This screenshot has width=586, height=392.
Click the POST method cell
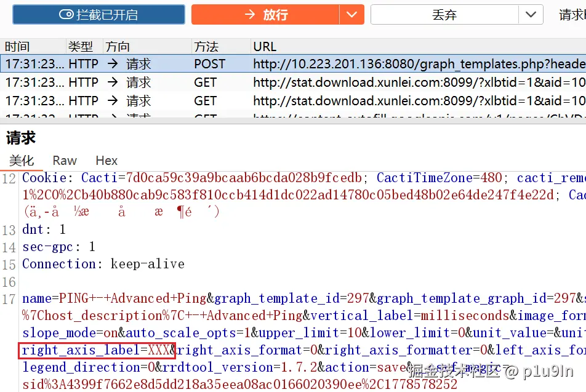[210, 64]
